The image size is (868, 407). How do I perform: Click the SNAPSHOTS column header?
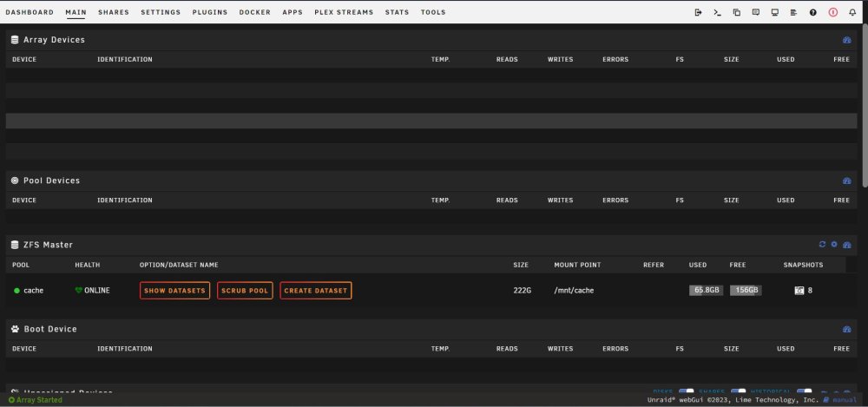tap(803, 266)
